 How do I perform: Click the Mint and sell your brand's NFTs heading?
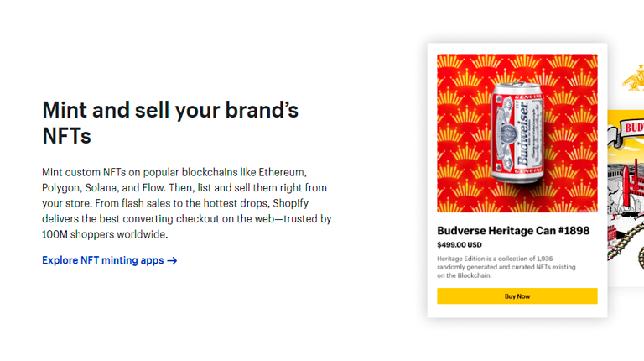point(170,123)
